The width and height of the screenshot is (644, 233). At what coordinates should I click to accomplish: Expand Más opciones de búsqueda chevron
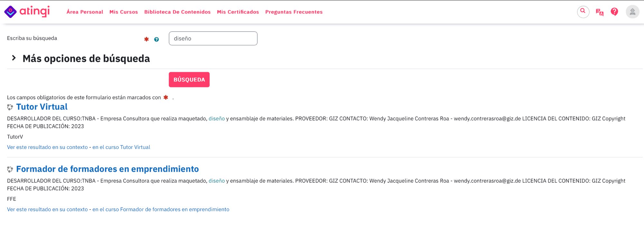coord(14,58)
